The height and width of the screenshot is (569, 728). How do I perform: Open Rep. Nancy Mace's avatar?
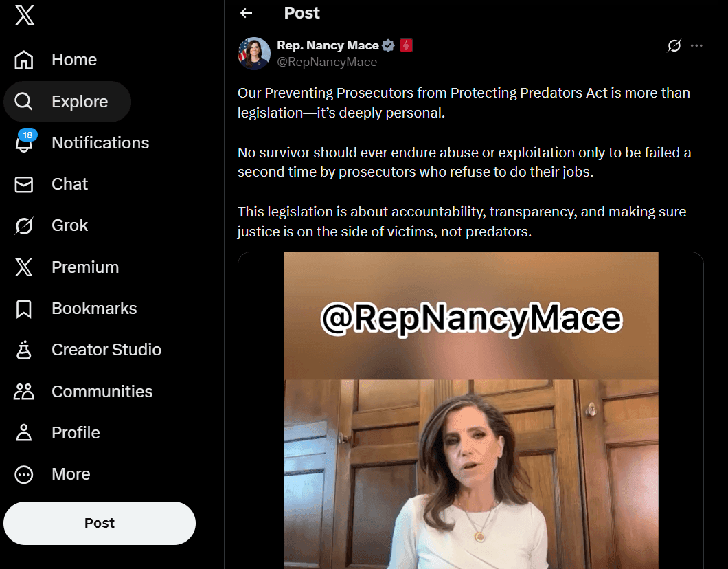pos(254,54)
